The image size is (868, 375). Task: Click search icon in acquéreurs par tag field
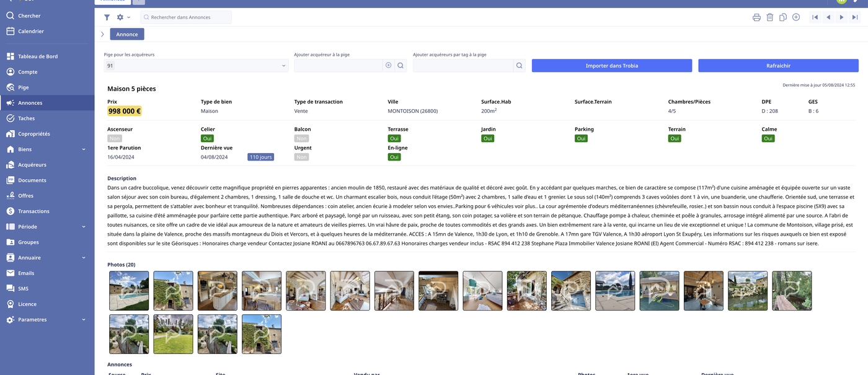[x=518, y=66]
